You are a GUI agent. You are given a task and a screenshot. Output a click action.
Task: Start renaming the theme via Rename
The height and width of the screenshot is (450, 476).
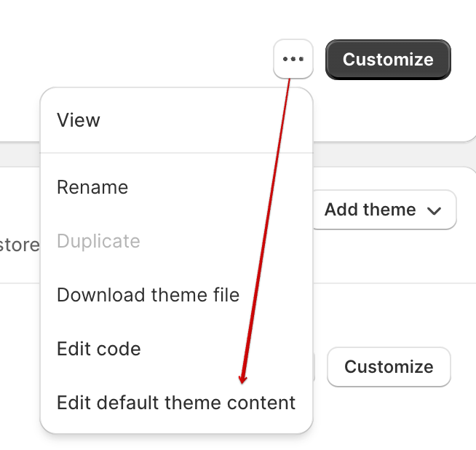point(92,187)
